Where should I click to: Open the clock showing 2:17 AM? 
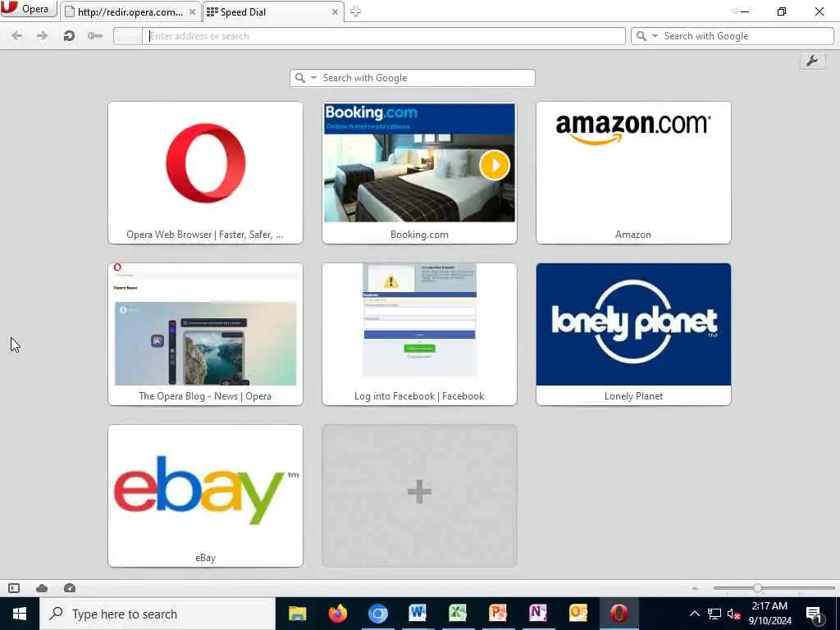point(769,614)
